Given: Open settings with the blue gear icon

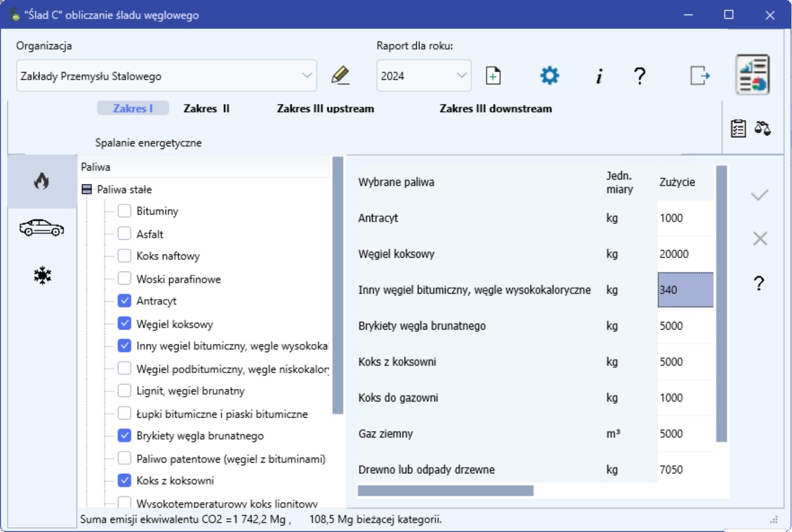Looking at the screenshot, I should point(549,75).
